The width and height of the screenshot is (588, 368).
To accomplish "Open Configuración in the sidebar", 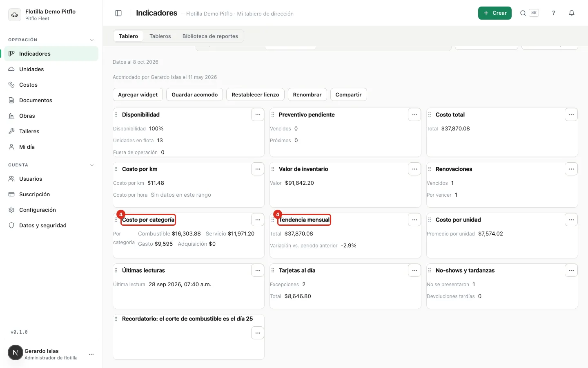I will tap(51, 210).
